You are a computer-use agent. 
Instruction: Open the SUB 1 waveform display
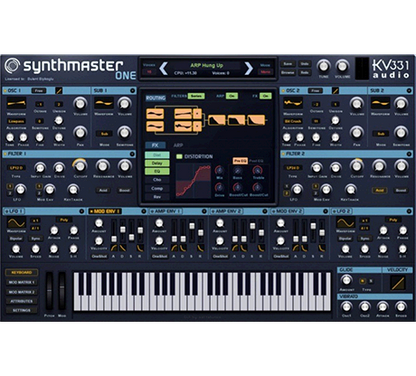[104, 104]
